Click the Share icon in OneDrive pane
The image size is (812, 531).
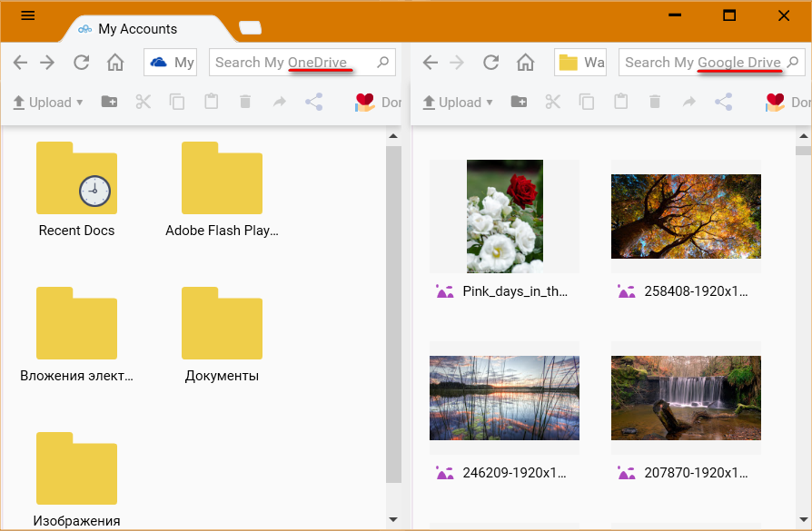[x=314, y=102]
